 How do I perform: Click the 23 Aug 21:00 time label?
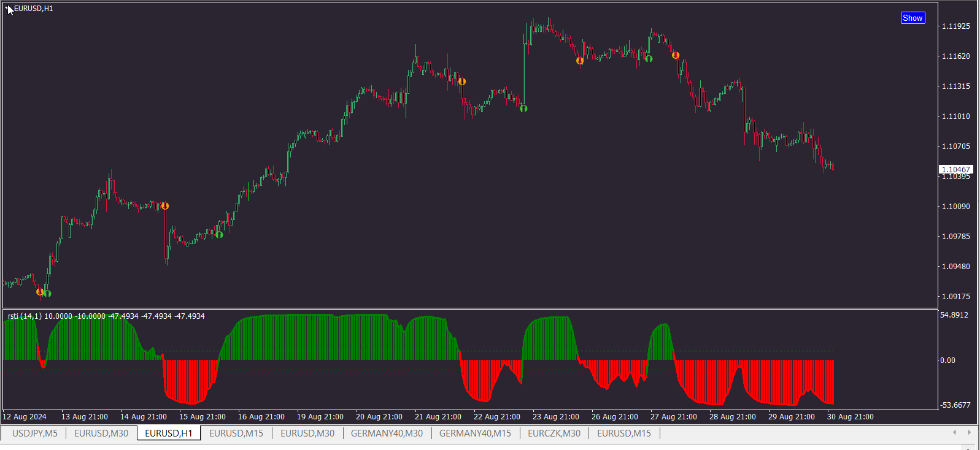(x=556, y=417)
